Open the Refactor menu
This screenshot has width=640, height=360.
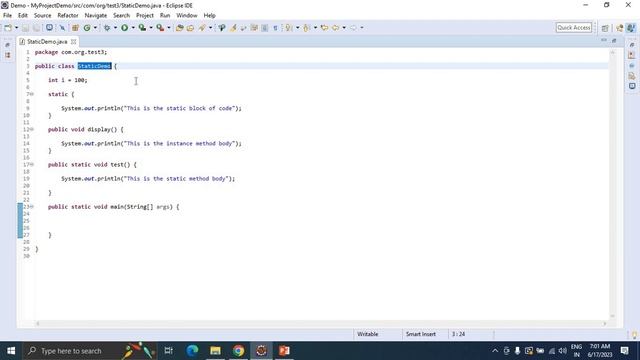(x=68, y=15)
